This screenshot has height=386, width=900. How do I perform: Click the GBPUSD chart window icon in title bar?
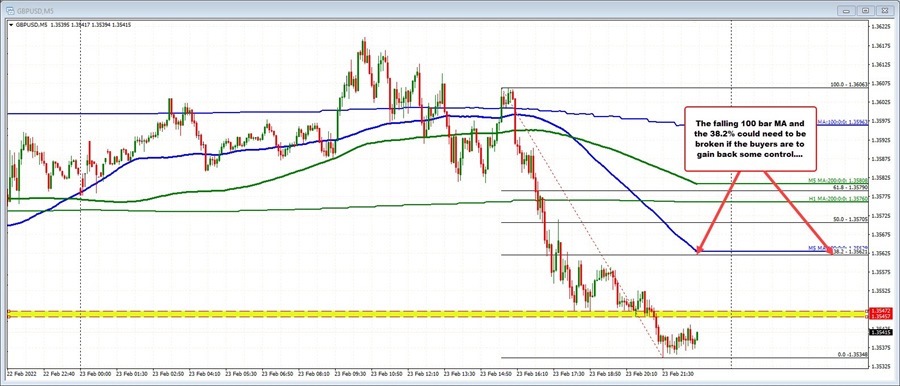coord(10,10)
